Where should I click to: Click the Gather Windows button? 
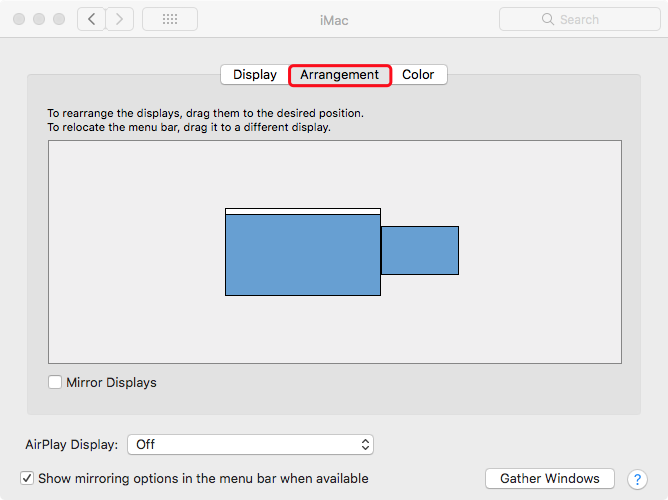(550, 479)
